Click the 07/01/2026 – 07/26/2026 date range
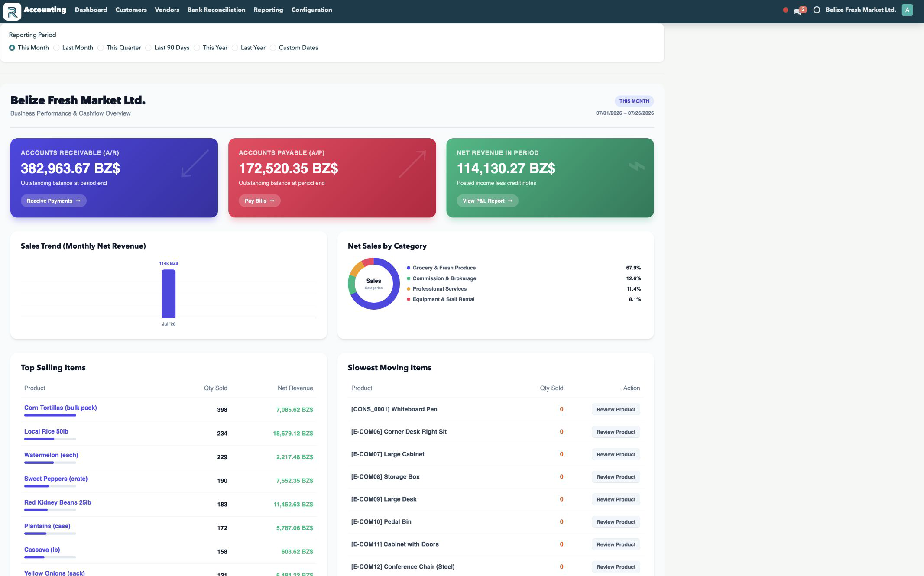This screenshot has width=924, height=576. pos(625,113)
